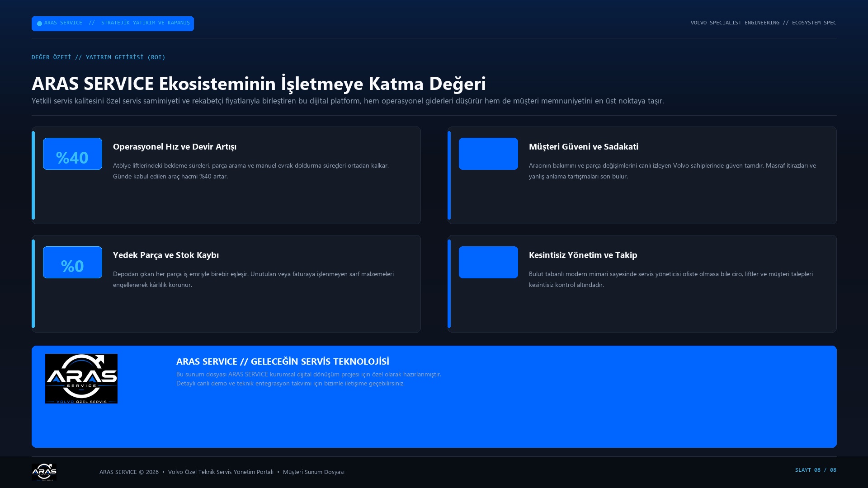Select the heading 'Yedek Parça ve Stok Kaybı'
868x488 pixels.
[166, 255]
